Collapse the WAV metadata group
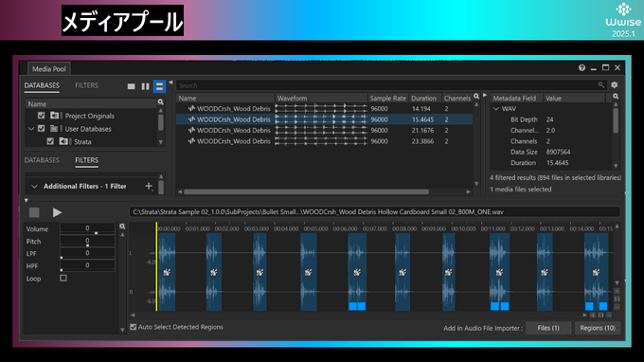 pos(496,108)
